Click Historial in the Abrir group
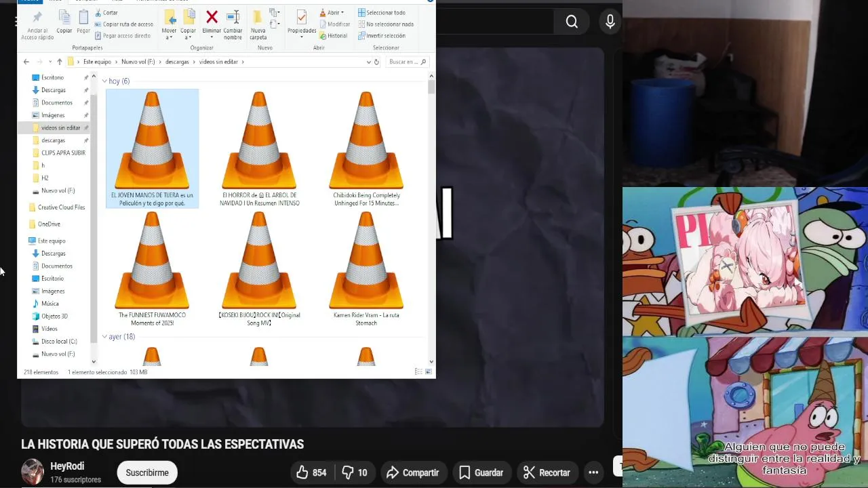Screen dimensions: 868x488 (333, 36)
